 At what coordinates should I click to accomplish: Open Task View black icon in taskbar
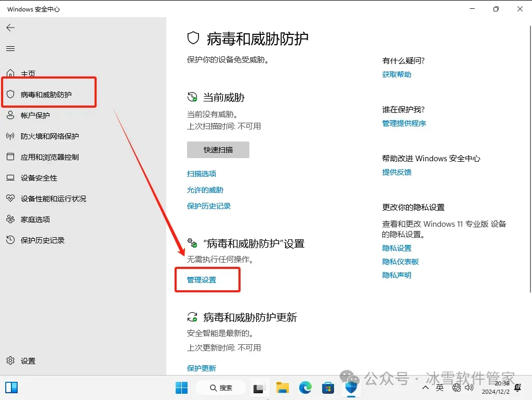(x=259, y=388)
